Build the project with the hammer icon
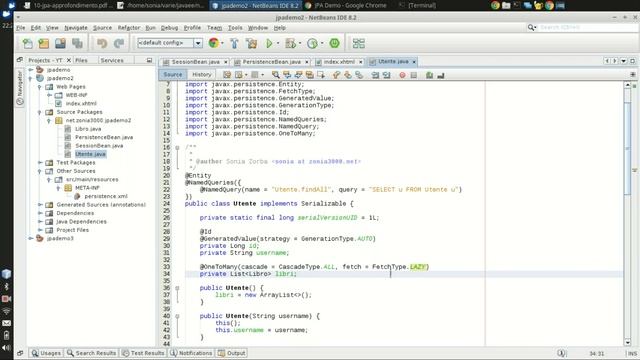The width and height of the screenshot is (640, 360). 234,43
